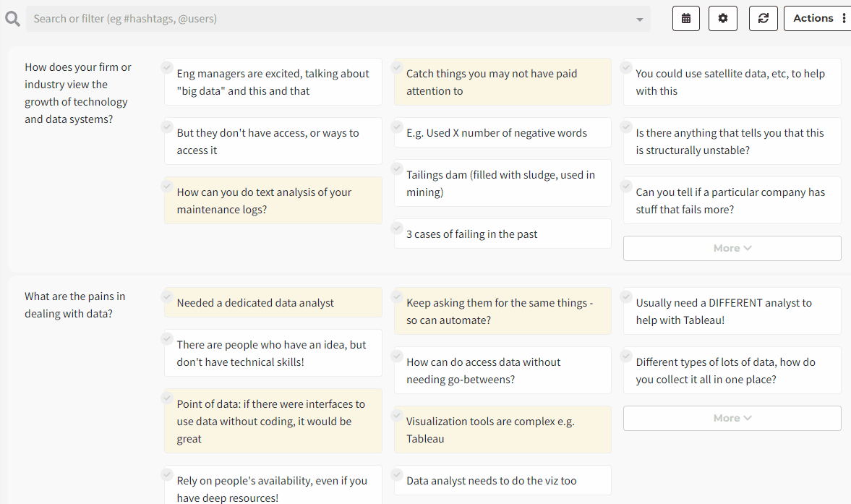The width and height of the screenshot is (851, 504).
Task: Click check icon on "You could use satellite data"
Action: [626, 67]
